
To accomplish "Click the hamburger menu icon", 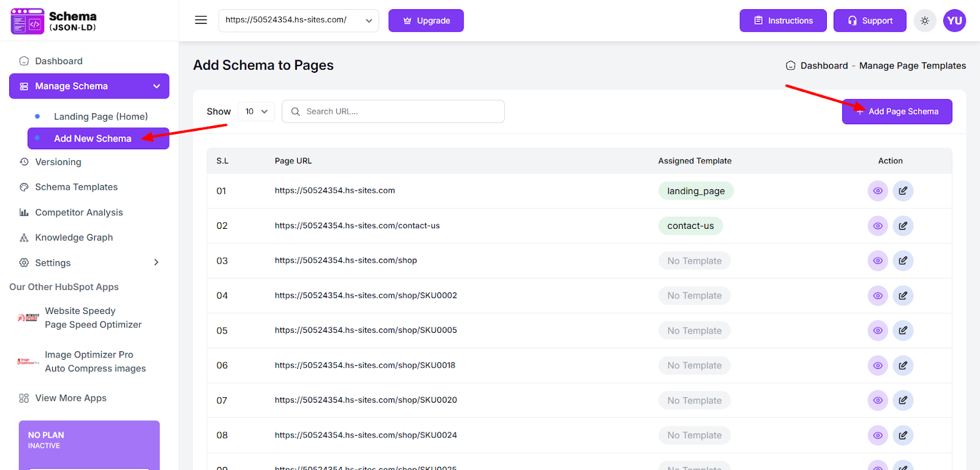I will pos(201,20).
